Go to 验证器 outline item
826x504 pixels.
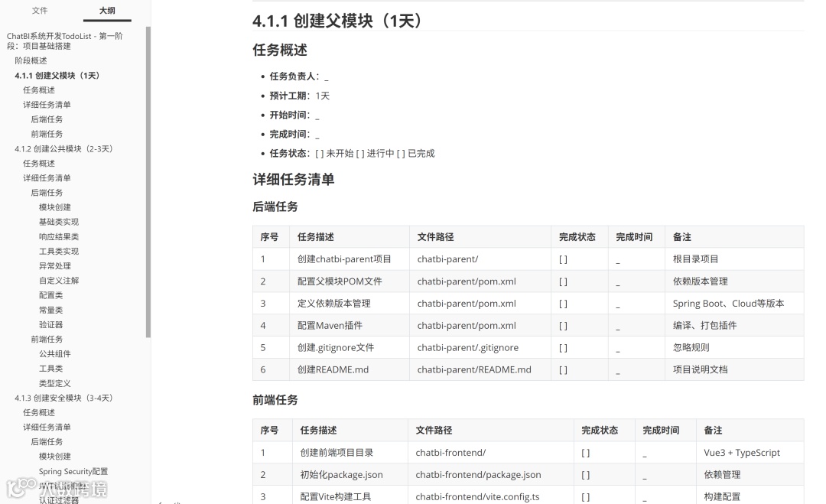coord(50,324)
